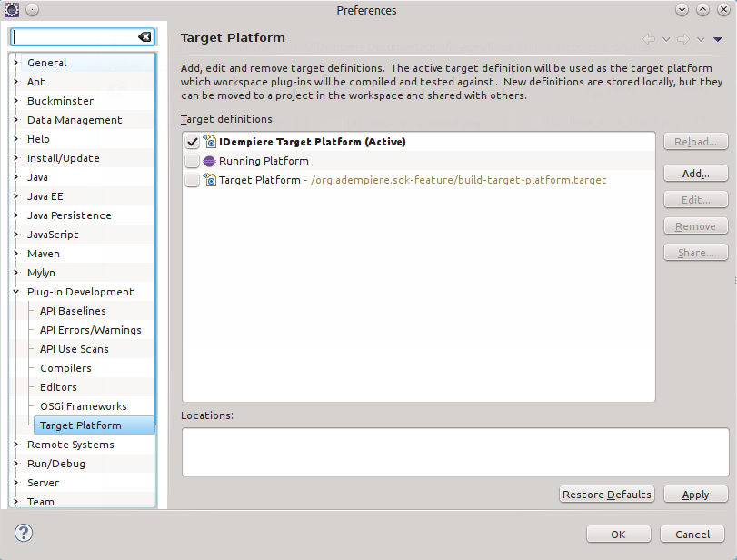Enable the Running Platform checkbox
The width and height of the screenshot is (737, 560).
[192, 161]
